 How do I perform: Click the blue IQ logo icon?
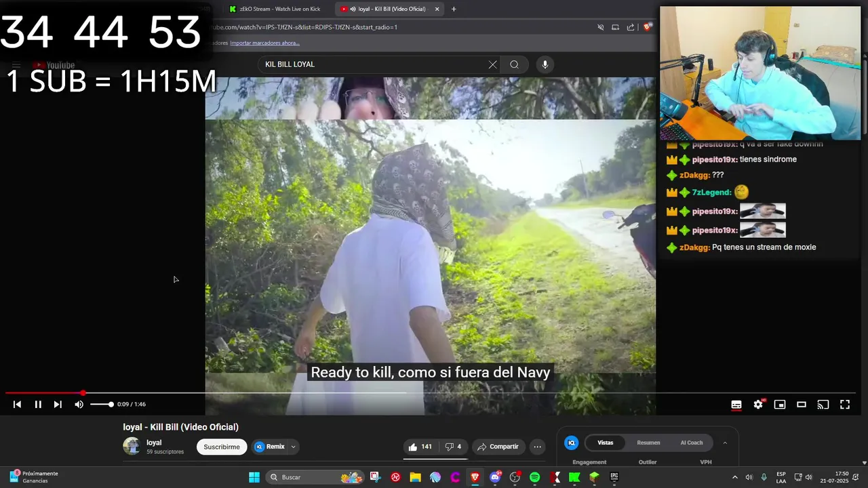click(572, 443)
